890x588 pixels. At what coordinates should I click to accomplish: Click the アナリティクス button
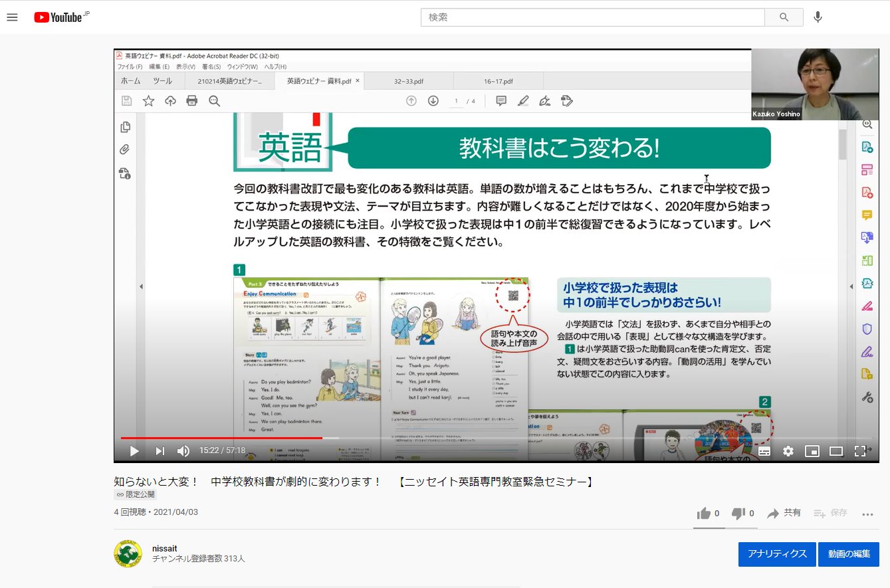click(x=777, y=554)
